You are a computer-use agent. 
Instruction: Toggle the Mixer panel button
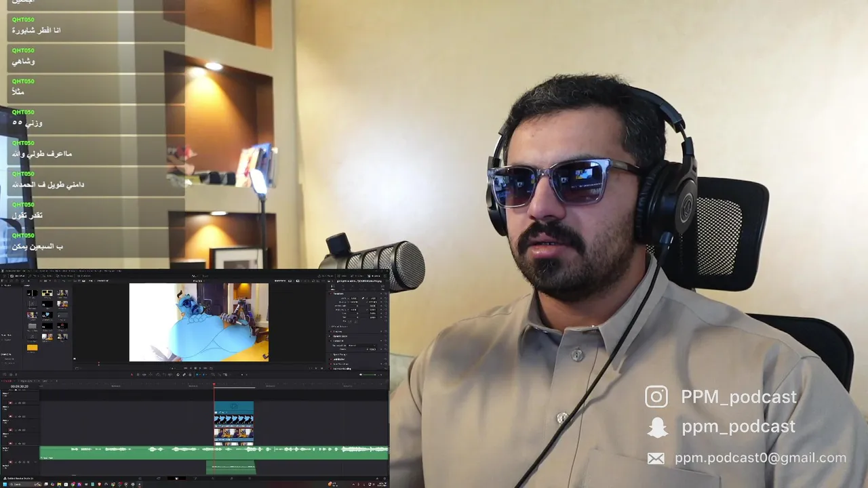(x=342, y=276)
